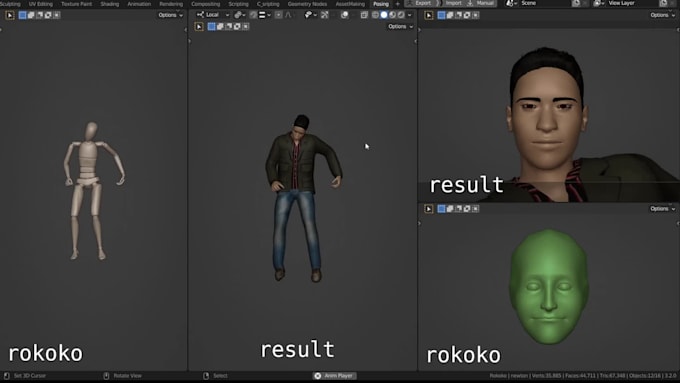Click the Manual button
The width and height of the screenshot is (680, 383).
[x=481, y=3]
